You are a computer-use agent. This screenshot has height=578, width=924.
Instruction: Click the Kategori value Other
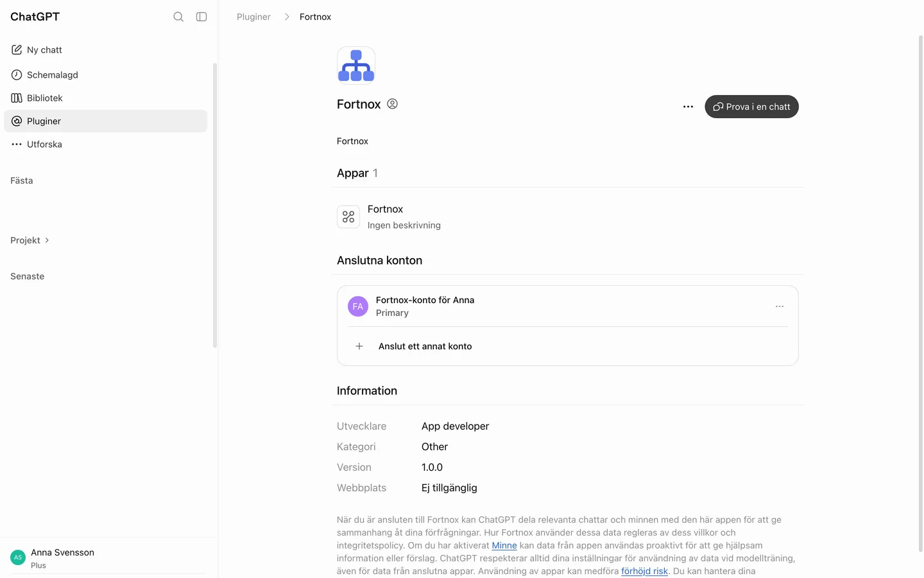click(434, 447)
